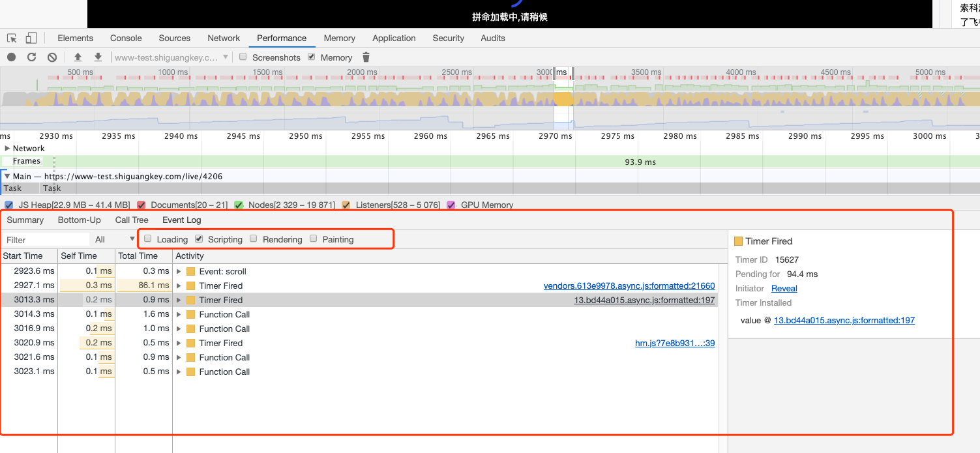The width and height of the screenshot is (980, 453).
Task: Switch to the Call Tree tab
Action: 132,220
